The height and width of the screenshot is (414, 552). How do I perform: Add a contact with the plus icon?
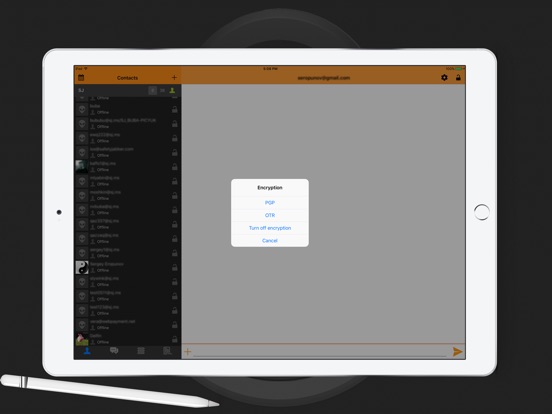click(x=174, y=77)
